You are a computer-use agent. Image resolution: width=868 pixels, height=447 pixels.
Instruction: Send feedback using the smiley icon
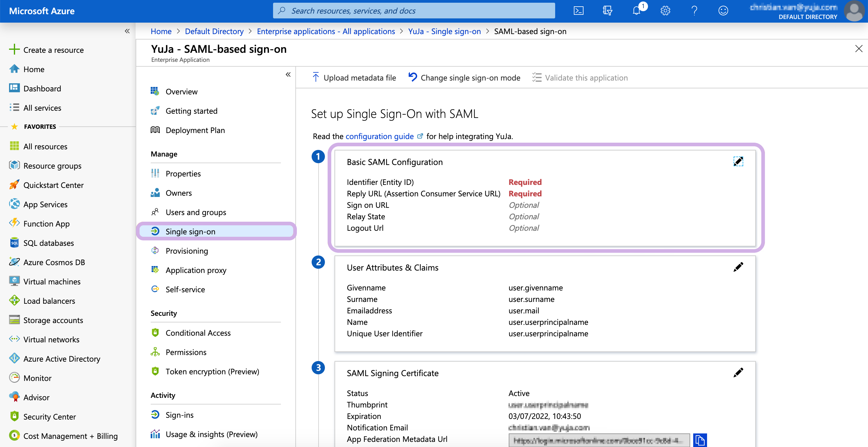click(723, 11)
